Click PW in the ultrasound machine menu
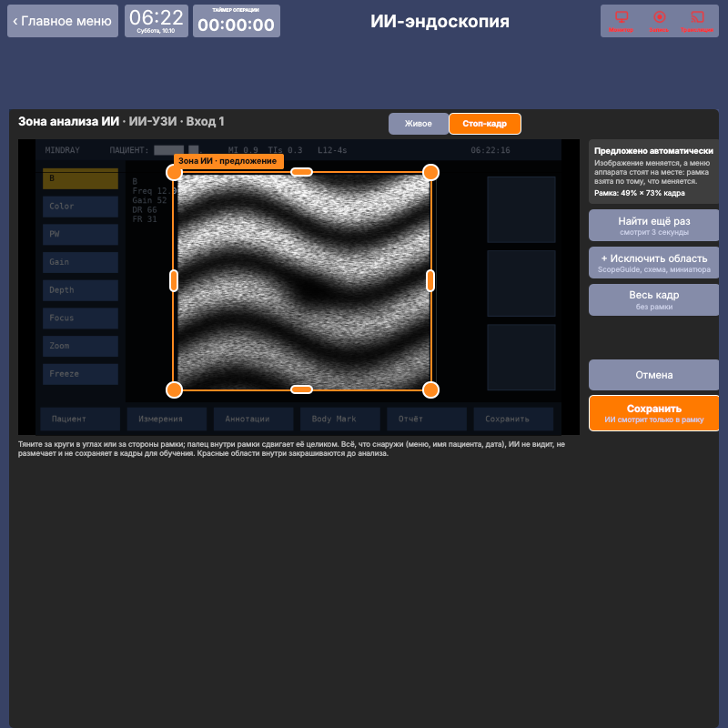This screenshot has height=728, width=728. 80,235
